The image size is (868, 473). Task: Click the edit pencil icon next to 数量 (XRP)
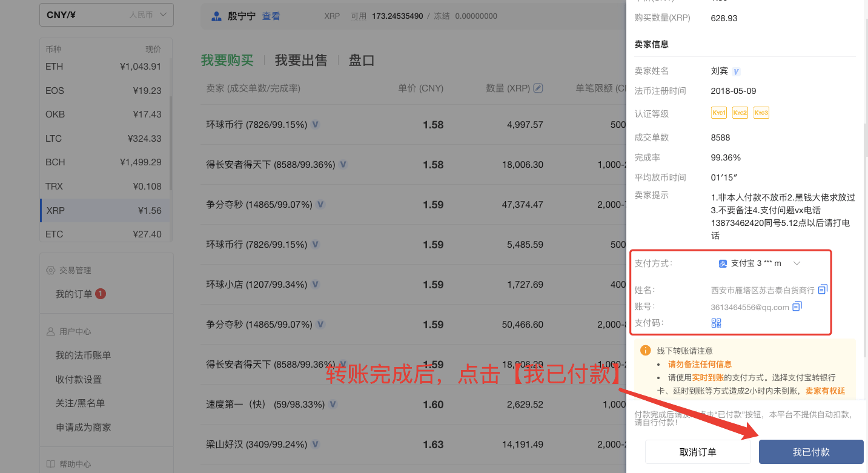(538, 88)
